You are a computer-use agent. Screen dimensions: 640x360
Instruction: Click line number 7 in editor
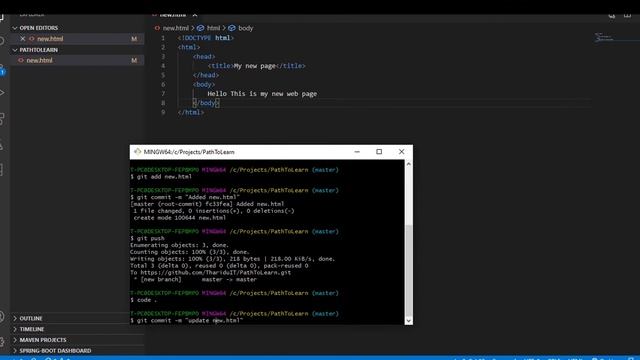tap(163, 94)
